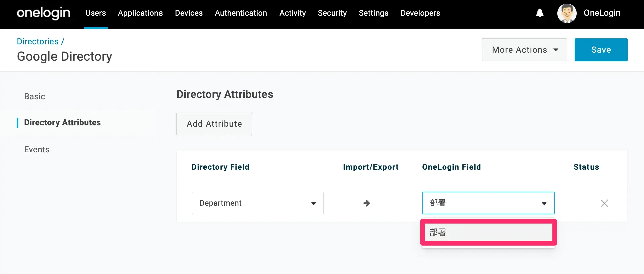The image size is (644, 274).
Task: Navigate to the Devices menu
Action: 189,13
